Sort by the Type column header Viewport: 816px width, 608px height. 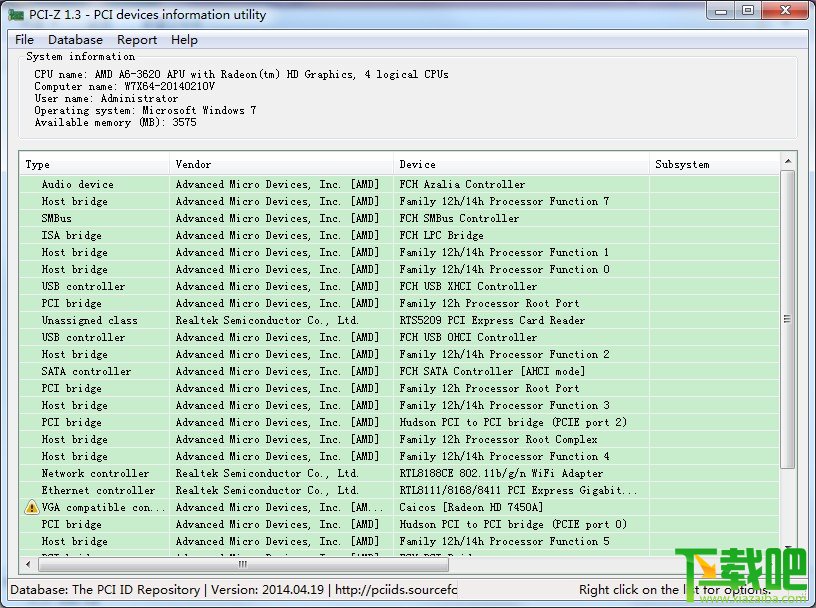94,164
